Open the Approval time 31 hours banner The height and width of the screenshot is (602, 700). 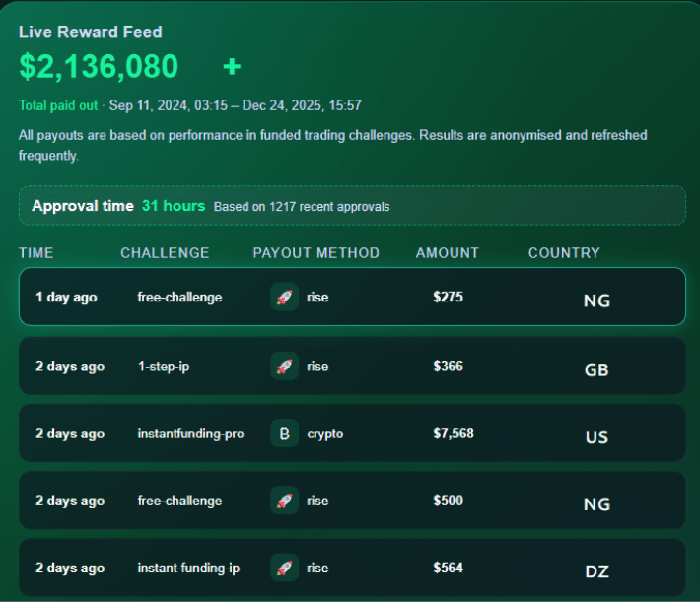pos(352,206)
